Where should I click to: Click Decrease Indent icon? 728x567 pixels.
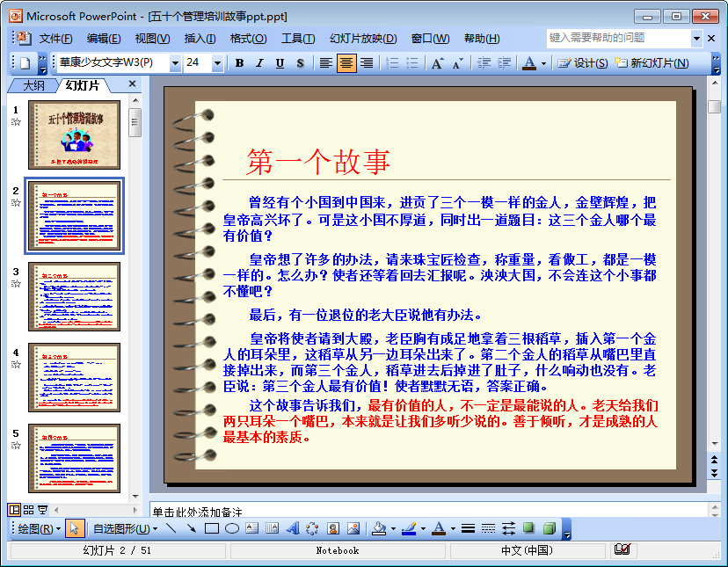click(484, 63)
